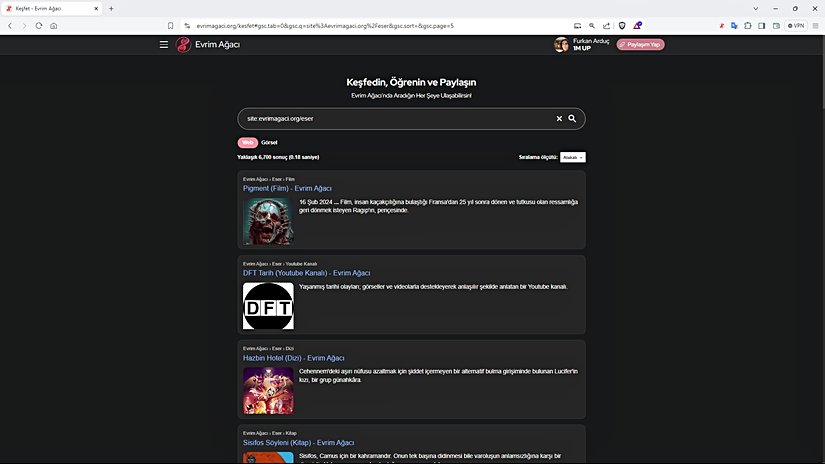The width and height of the screenshot is (825, 464).
Task: Click the DFT Tarih channel thumbnail
Action: (x=268, y=306)
